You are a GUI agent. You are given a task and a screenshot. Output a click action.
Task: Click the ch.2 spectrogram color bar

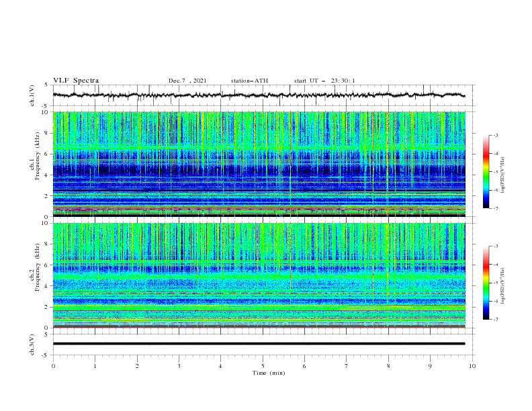[x=486, y=283]
